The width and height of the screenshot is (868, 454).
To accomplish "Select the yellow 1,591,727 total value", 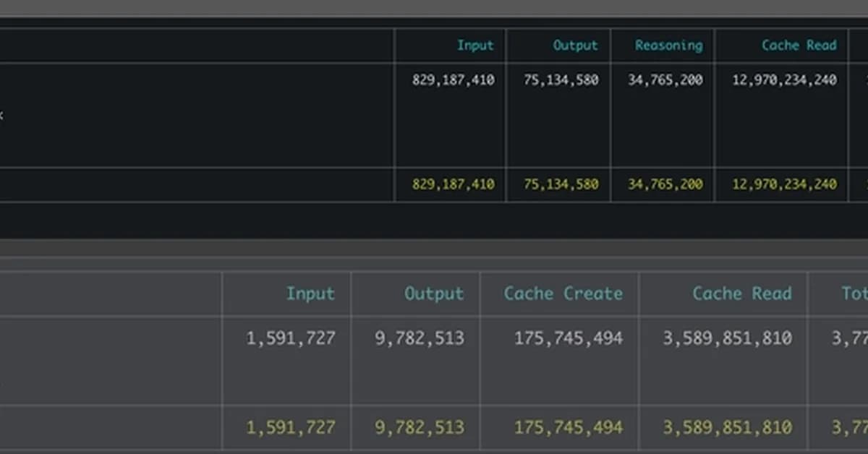I will point(291,427).
